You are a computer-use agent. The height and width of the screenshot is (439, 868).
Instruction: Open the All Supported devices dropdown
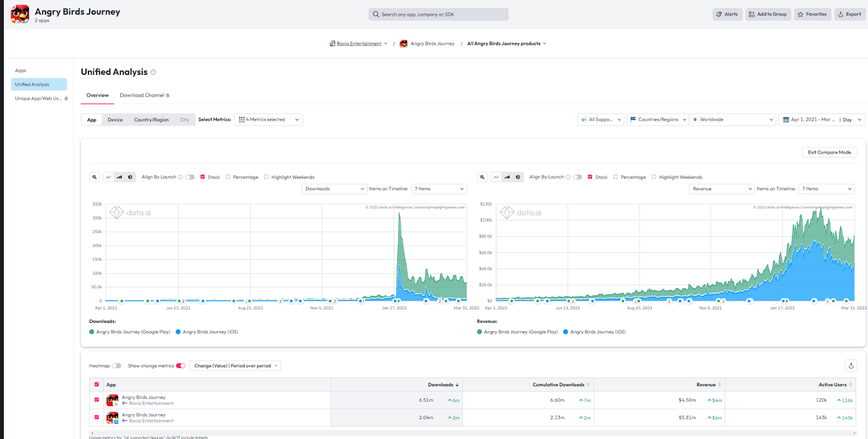[601, 119]
